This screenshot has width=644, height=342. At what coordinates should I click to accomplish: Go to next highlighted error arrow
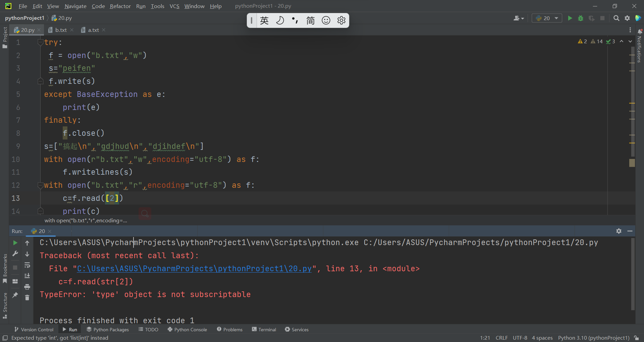630,41
